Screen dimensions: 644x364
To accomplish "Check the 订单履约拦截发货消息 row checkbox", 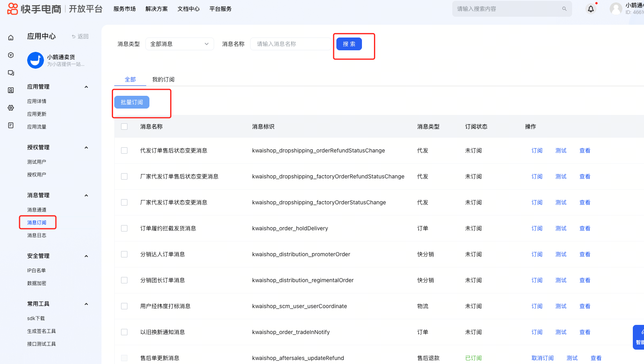I will [x=124, y=228].
